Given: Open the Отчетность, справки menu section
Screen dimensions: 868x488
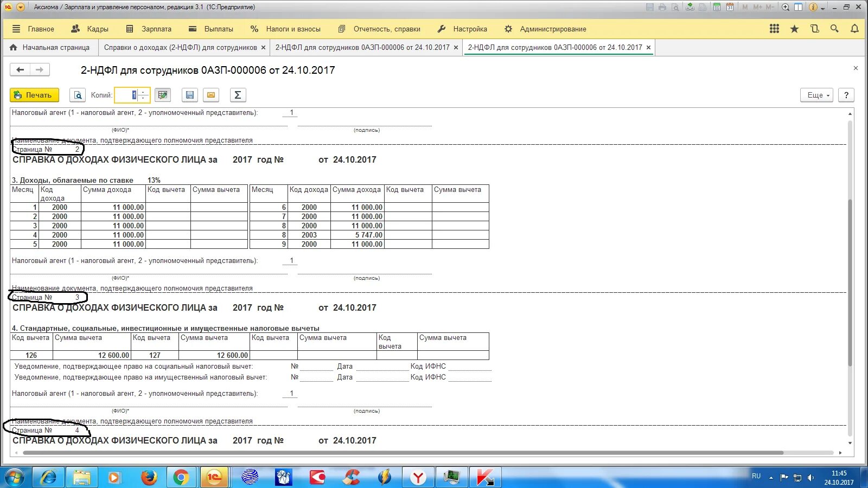Looking at the screenshot, I should 379,29.
